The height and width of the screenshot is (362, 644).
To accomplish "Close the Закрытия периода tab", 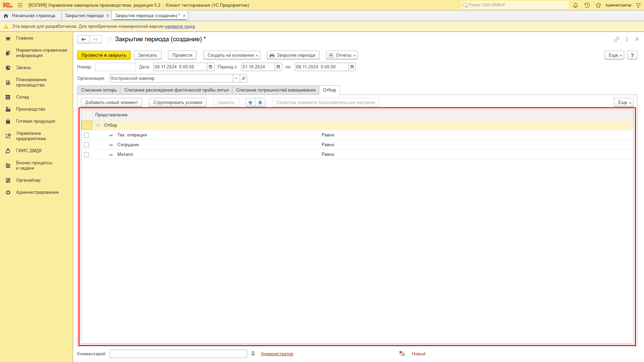I will pos(108,16).
